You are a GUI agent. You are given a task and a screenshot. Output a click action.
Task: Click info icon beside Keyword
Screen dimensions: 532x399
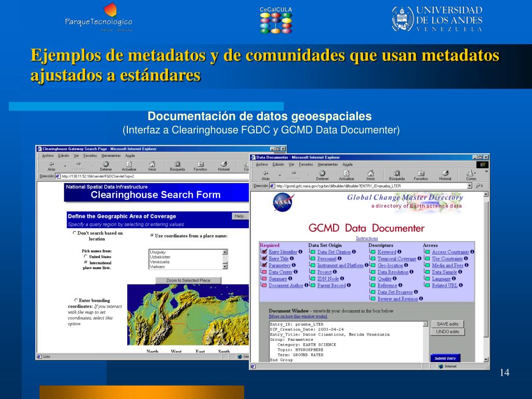click(400, 252)
